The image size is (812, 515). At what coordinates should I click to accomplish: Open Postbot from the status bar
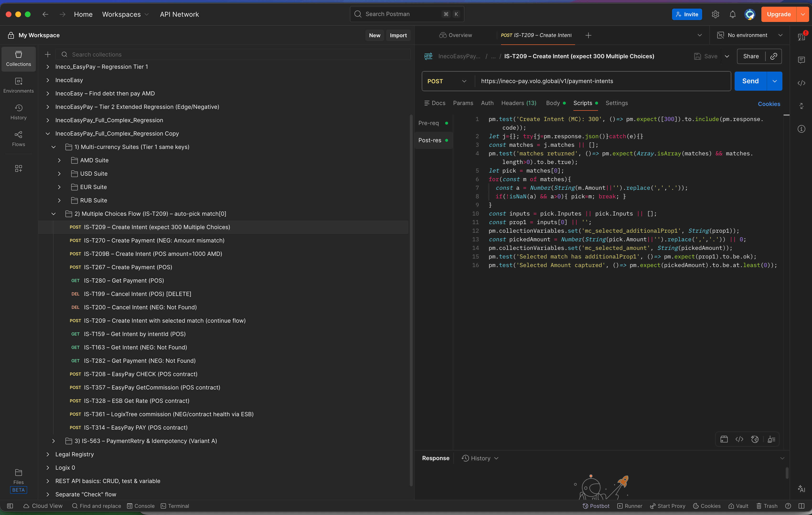coord(596,505)
